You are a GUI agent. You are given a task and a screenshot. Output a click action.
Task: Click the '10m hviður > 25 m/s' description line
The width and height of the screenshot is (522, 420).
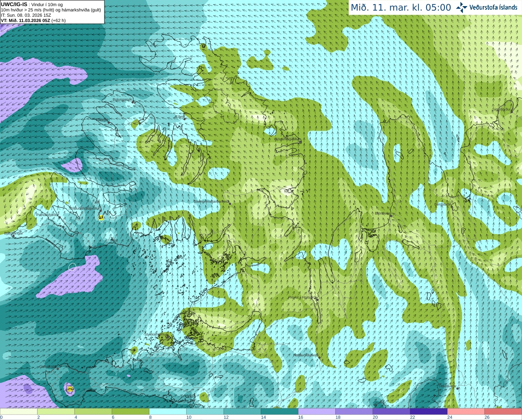pos(51,10)
